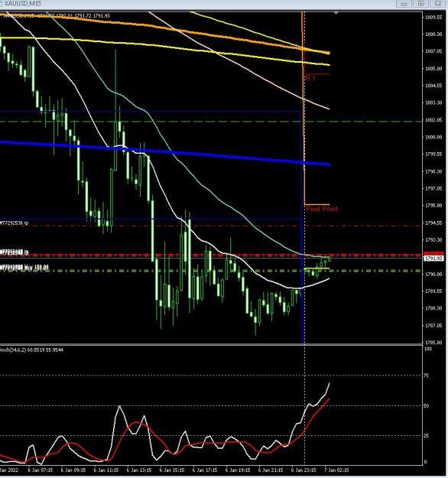Screen dimensions: 448x478
Task: Click the '6 Jan 09:15' time label
Action: click(x=73, y=470)
